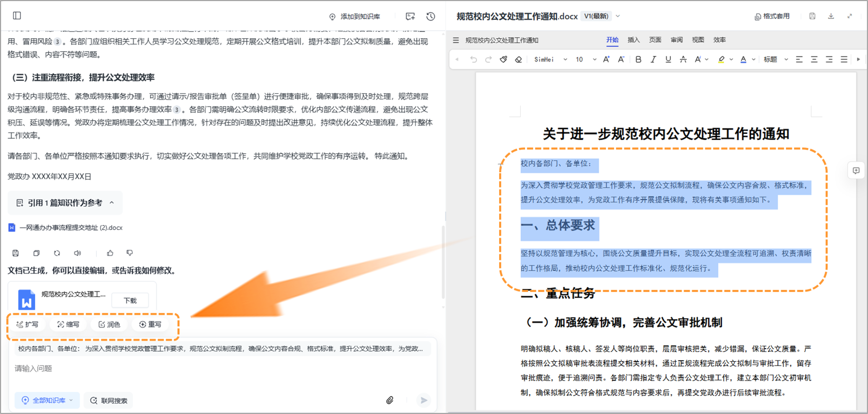Screen dimensions: 868x414
Task: Switch to the 审阅 tab
Action: tap(677, 40)
